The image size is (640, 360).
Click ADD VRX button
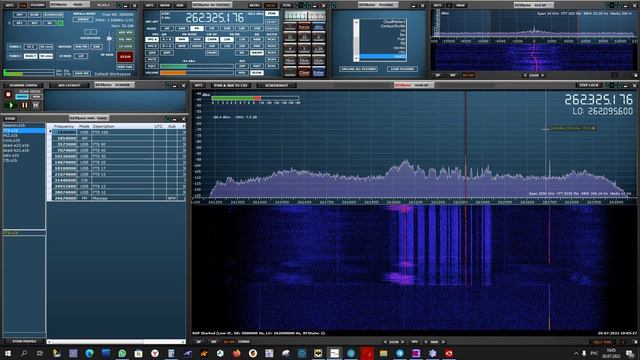(125, 32)
